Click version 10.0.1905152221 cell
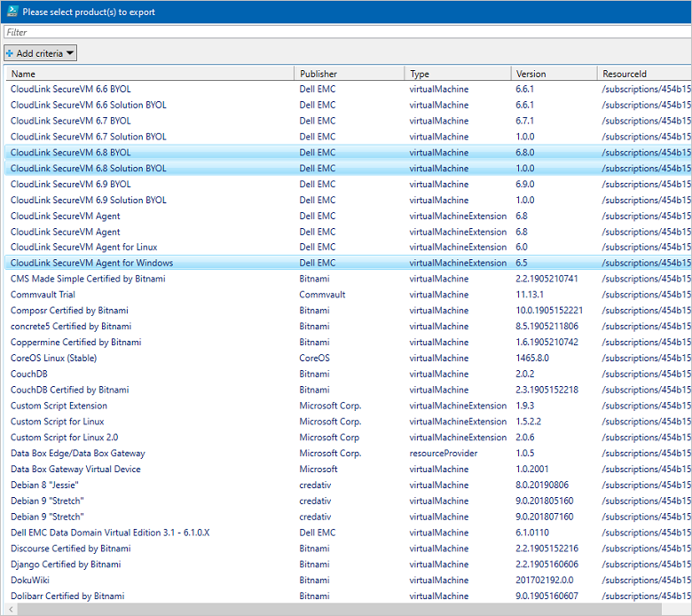This screenshot has width=692, height=616. pos(549,311)
